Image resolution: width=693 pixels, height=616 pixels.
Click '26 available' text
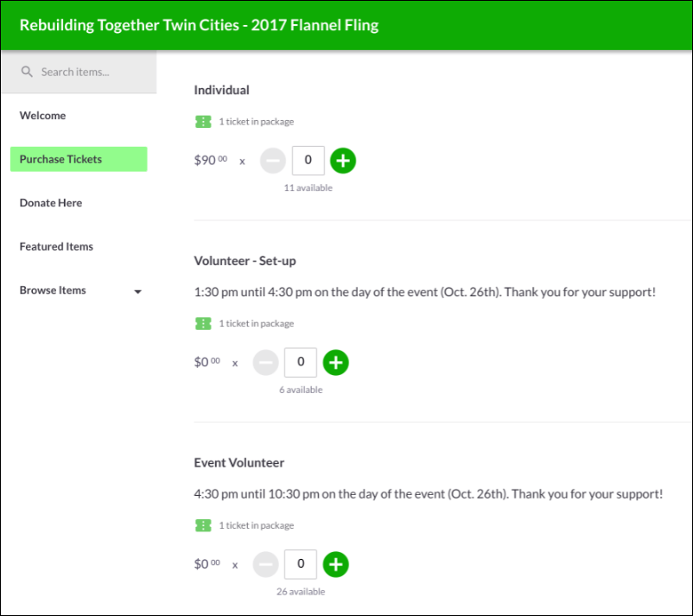[x=301, y=592]
